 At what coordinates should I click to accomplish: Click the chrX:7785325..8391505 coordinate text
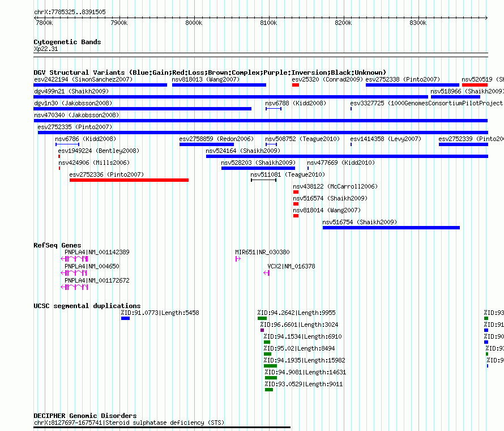pyautogui.click(x=70, y=12)
